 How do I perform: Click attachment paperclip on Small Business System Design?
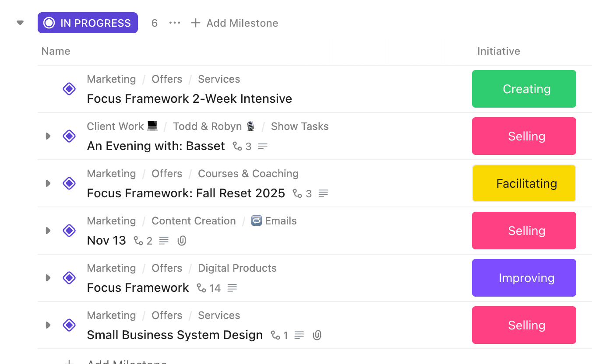pos(317,335)
